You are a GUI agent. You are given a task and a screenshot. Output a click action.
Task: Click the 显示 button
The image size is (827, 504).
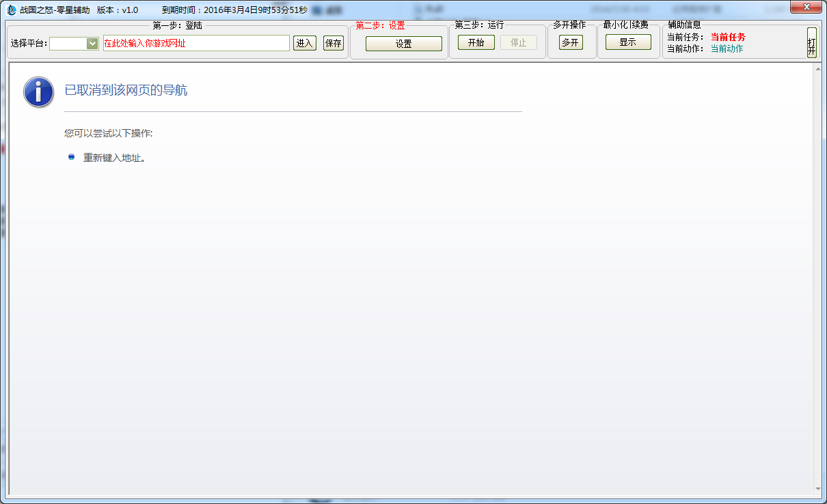[x=627, y=42]
